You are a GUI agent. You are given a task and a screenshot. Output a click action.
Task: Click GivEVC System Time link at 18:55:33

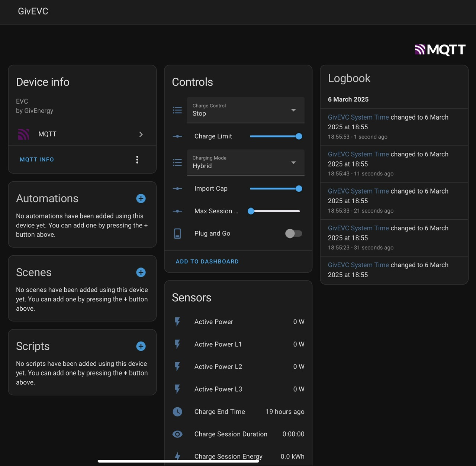(x=358, y=191)
